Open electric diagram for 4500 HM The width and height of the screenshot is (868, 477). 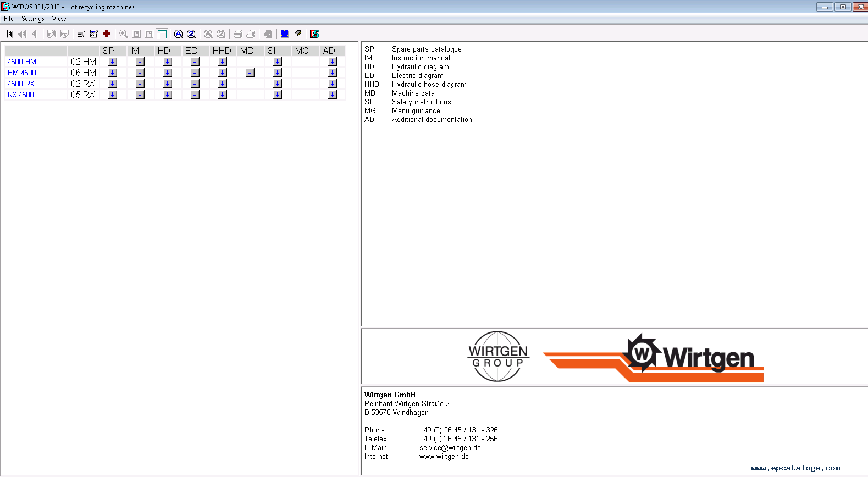195,62
